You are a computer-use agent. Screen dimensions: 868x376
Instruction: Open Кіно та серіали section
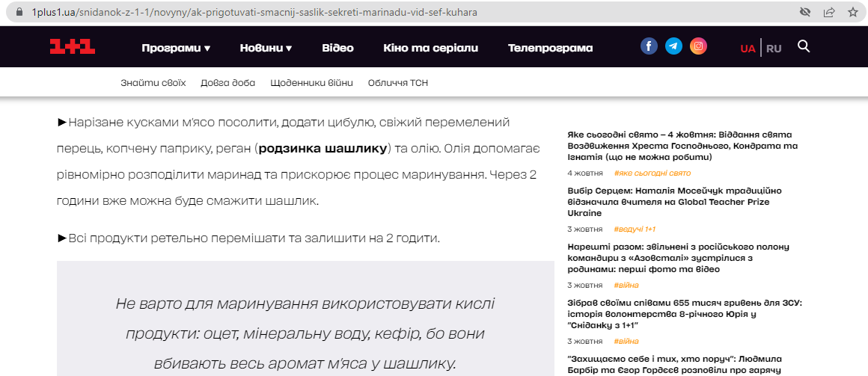431,48
